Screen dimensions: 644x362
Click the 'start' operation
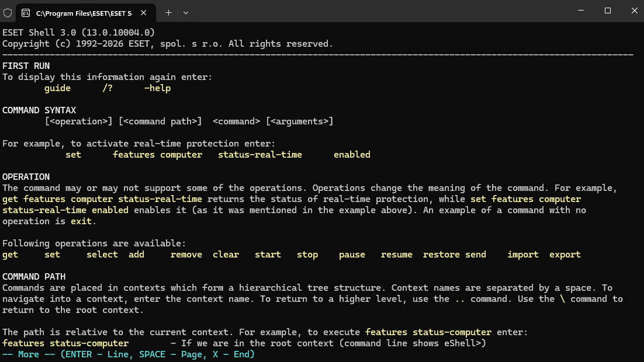pos(268,255)
